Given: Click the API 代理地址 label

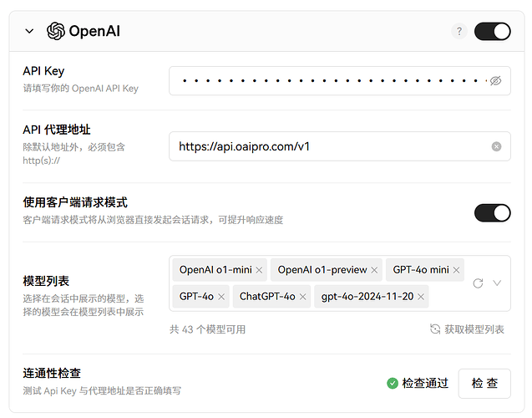Looking at the screenshot, I should tap(57, 130).
